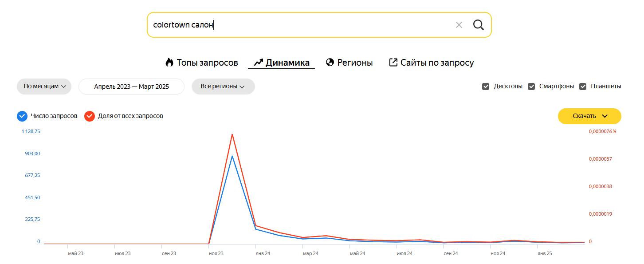The image size is (644, 264).
Task: Open the Все регионы dropdown
Action: pos(223,87)
